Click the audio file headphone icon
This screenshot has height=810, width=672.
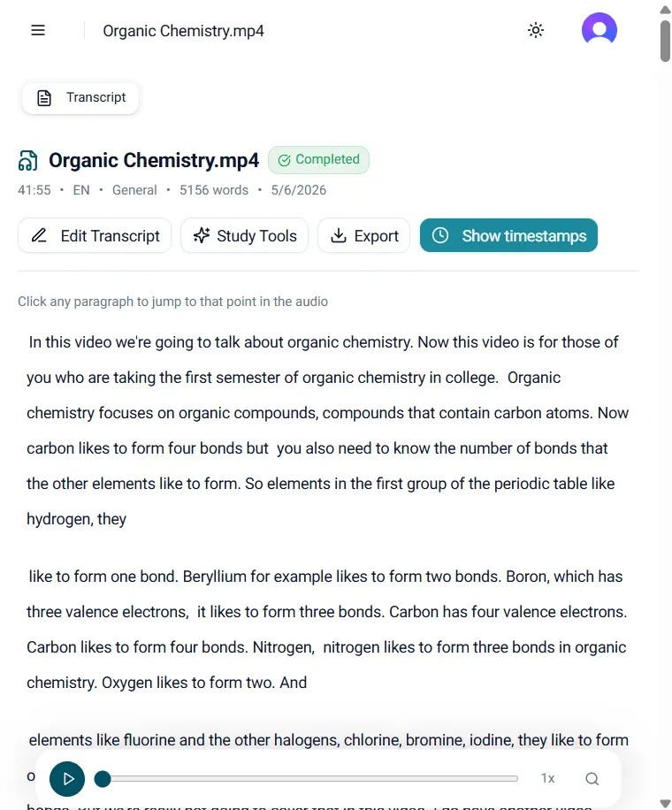point(28,161)
